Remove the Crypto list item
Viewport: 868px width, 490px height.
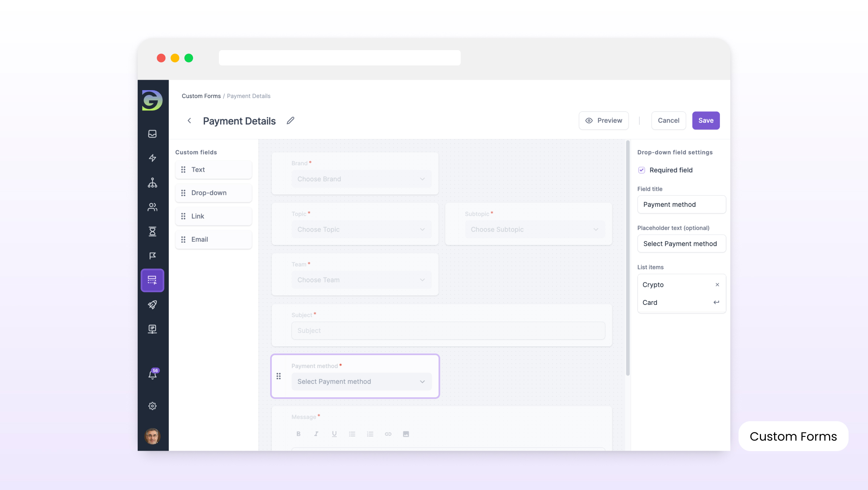(x=717, y=285)
